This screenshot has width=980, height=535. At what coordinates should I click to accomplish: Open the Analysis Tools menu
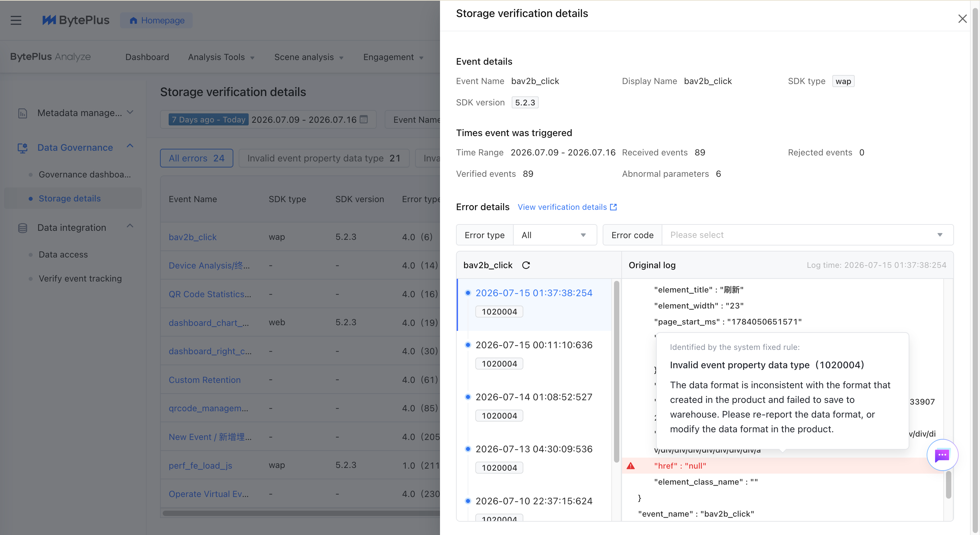pyautogui.click(x=221, y=57)
